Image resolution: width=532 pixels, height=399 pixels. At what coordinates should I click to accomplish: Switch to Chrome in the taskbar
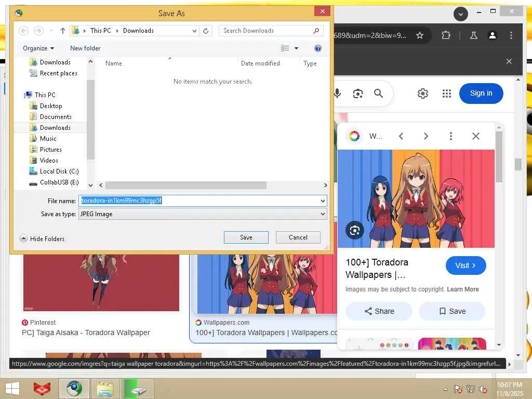point(74,389)
